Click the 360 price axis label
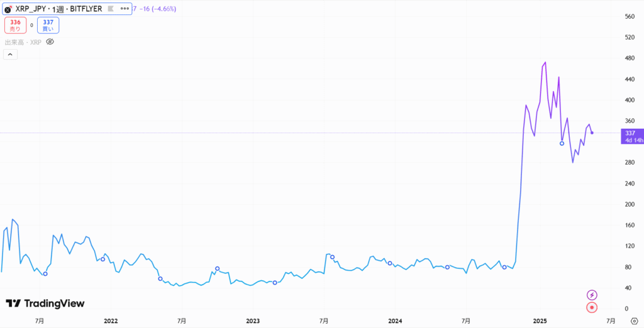 click(x=629, y=121)
